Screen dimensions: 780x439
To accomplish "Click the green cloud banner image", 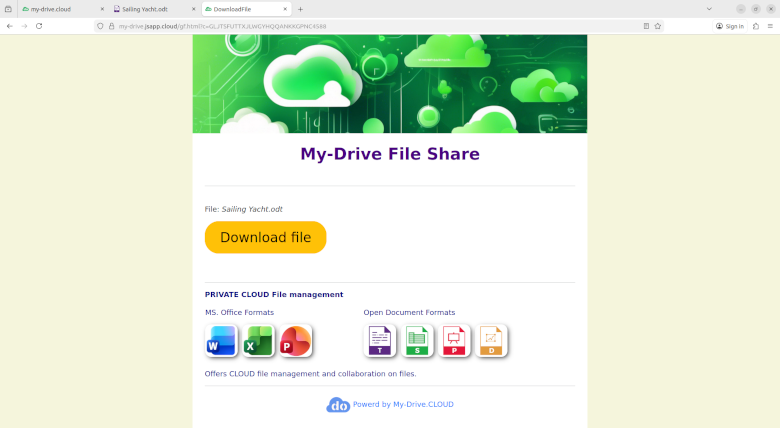I will pyautogui.click(x=390, y=84).
